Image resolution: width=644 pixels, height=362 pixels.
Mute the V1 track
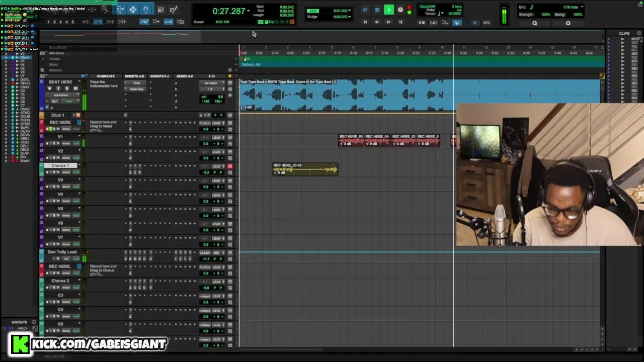click(x=58, y=144)
